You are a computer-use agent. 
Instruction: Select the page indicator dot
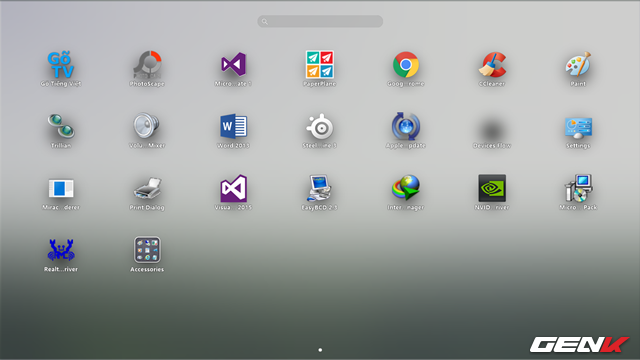pos(320,350)
